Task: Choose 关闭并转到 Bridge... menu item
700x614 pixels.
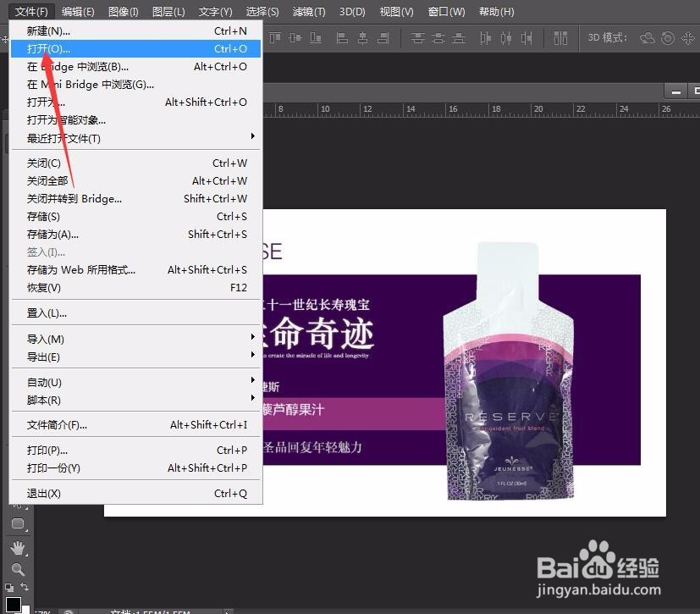Action: click(135, 199)
